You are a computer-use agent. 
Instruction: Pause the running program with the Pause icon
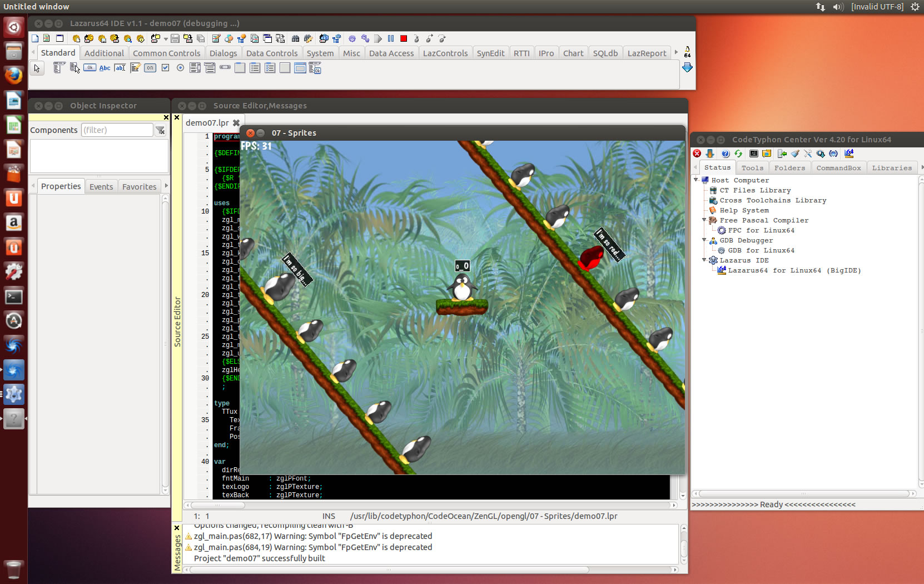pos(391,38)
